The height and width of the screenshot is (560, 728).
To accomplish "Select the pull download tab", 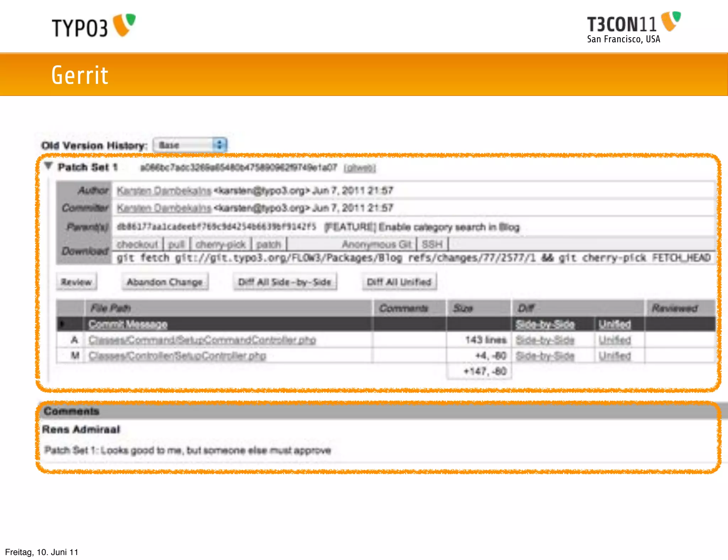I will click(176, 244).
